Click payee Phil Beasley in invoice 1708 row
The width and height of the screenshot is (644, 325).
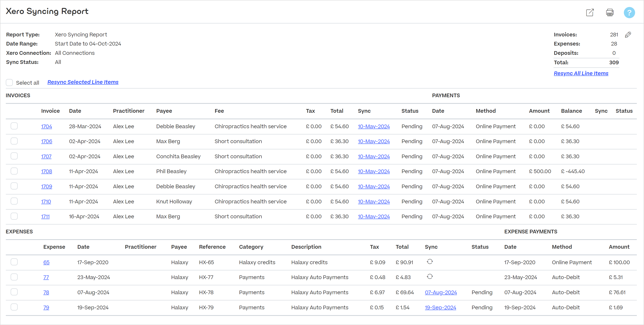tap(171, 171)
